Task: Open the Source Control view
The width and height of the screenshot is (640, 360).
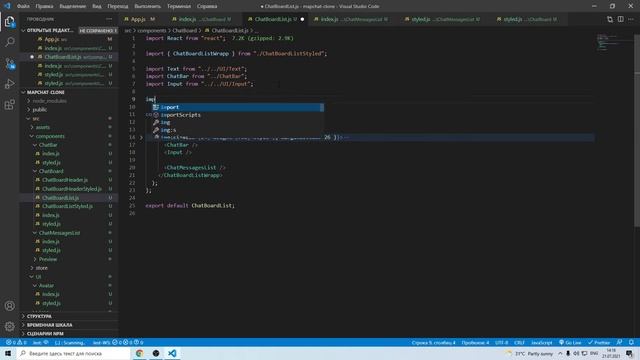Action: (x=9, y=63)
